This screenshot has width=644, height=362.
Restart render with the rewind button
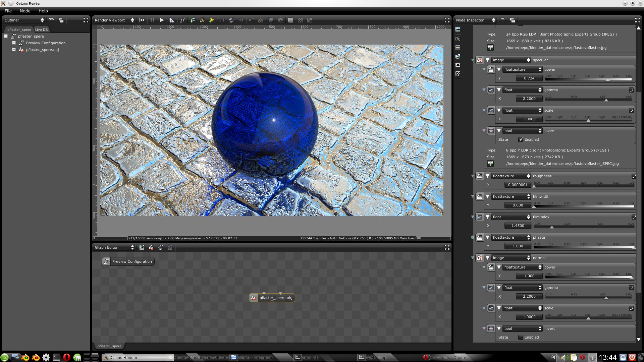(x=142, y=20)
